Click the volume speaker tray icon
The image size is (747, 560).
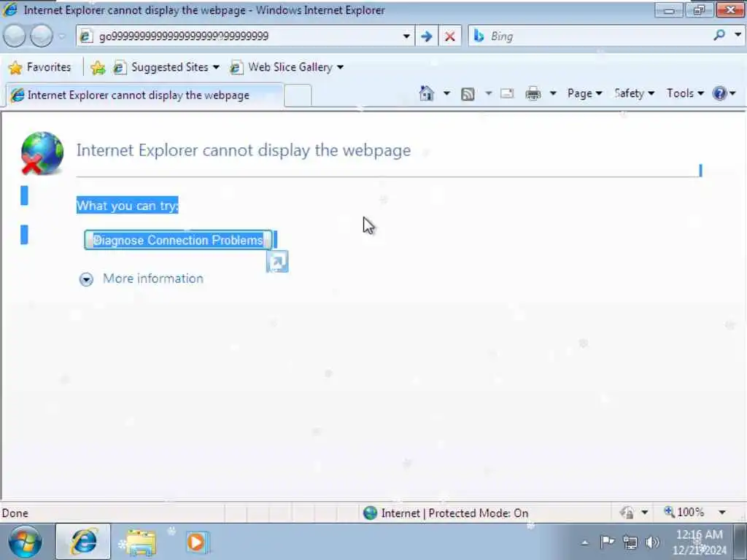(x=652, y=542)
